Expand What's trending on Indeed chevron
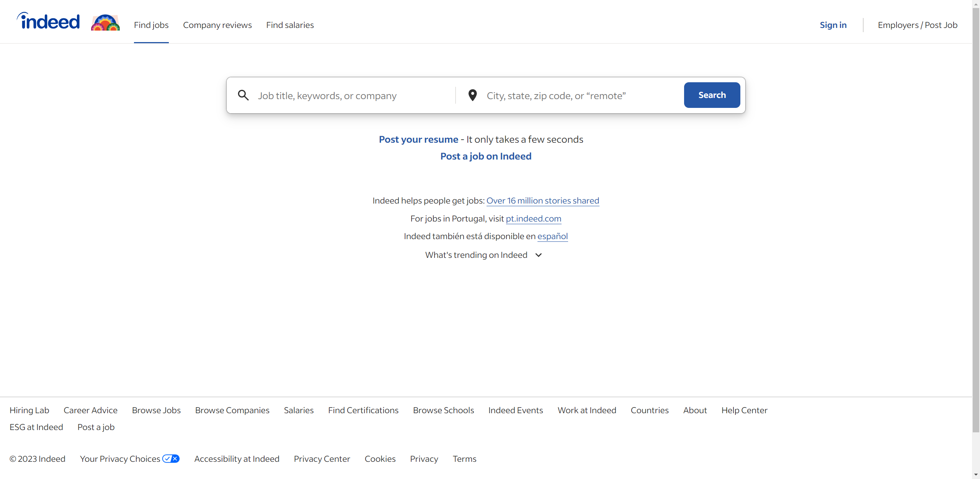 pyautogui.click(x=538, y=255)
